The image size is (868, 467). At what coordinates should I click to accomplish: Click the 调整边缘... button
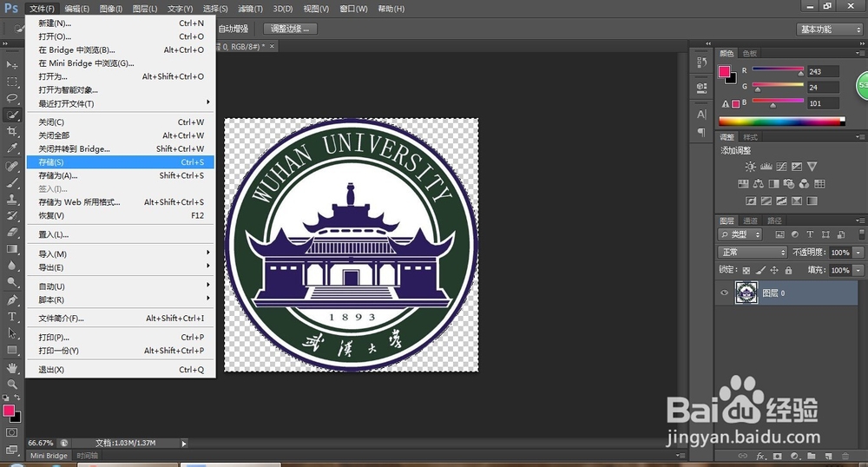point(290,29)
